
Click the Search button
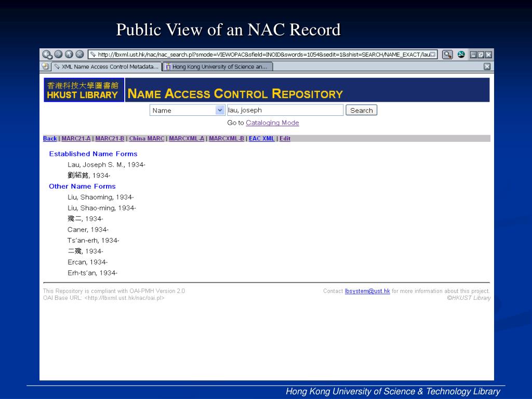click(362, 110)
